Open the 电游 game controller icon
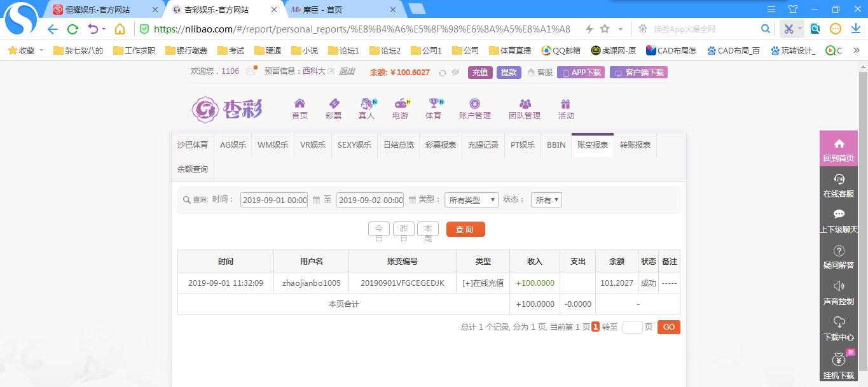 401,104
